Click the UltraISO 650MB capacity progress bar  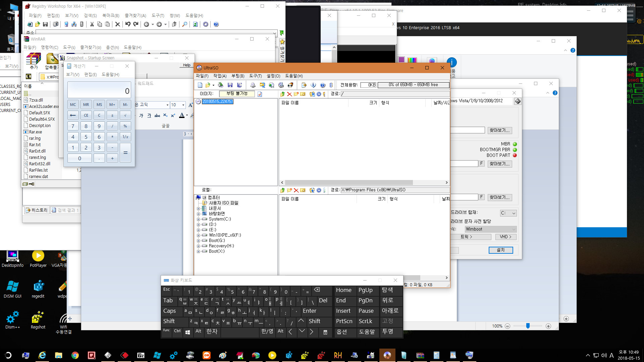pos(413,85)
